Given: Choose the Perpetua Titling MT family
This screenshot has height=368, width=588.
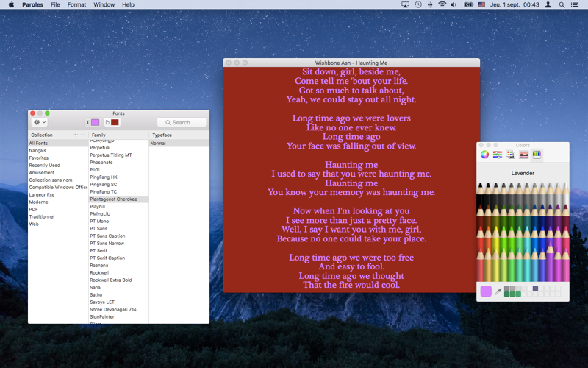Looking at the screenshot, I should tap(118, 155).
